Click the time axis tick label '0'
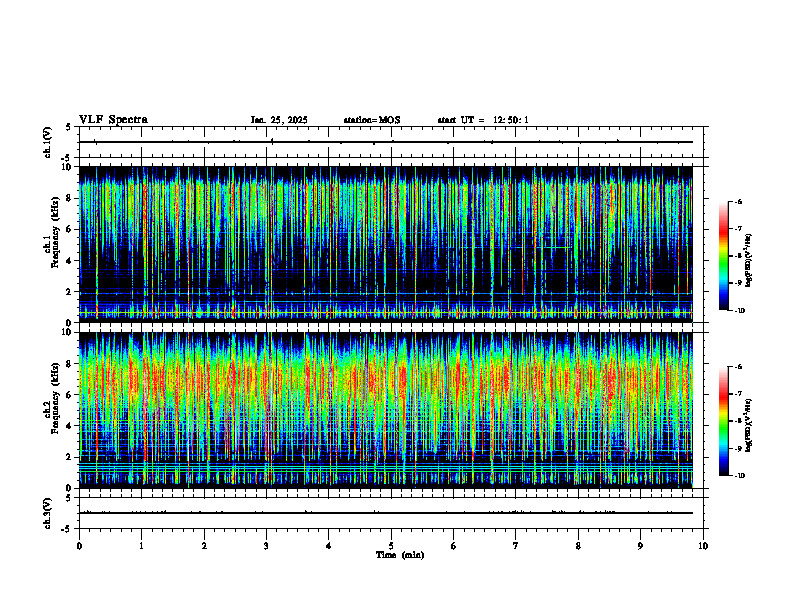The width and height of the screenshot is (792, 612). click(79, 546)
